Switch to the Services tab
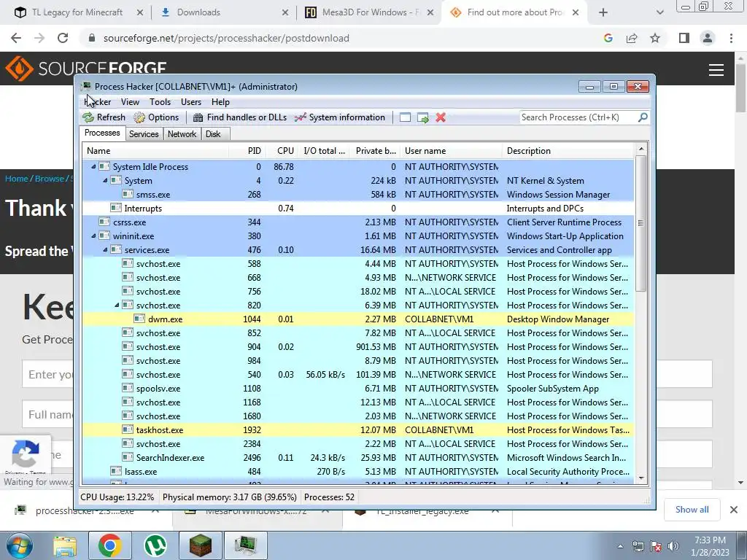The image size is (747, 560). pyautogui.click(x=144, y=134)
